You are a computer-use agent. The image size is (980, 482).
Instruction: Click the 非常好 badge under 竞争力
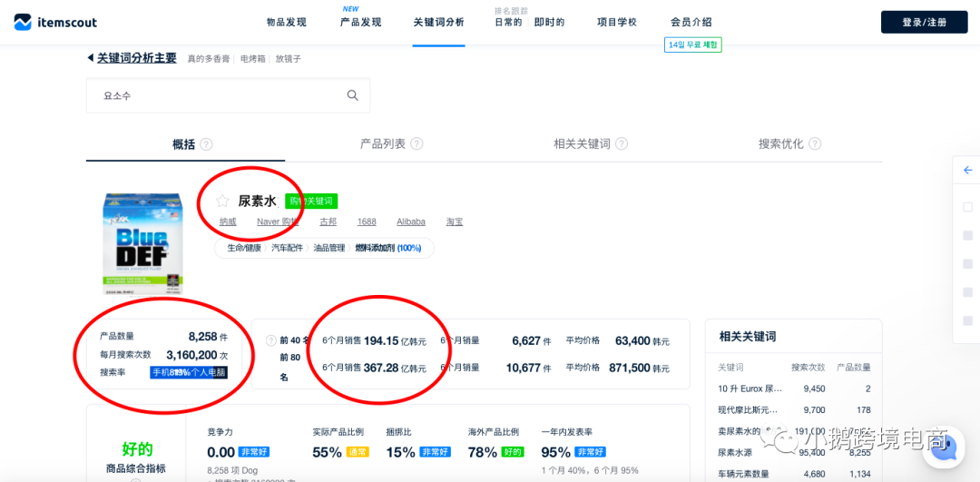pos(254,452)
